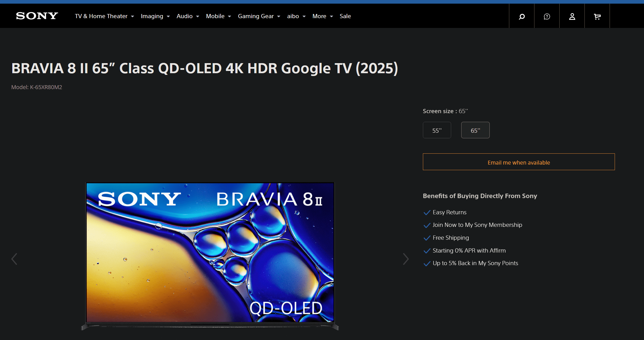The height and width of the screenshot is (340, 644).
Task: Click Benefits of Buying Directly From Sony heading
Action: coord(480,196)
